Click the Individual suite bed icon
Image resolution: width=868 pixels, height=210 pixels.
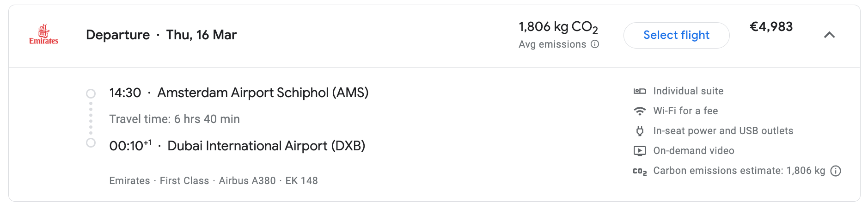(x=640, y=91)
